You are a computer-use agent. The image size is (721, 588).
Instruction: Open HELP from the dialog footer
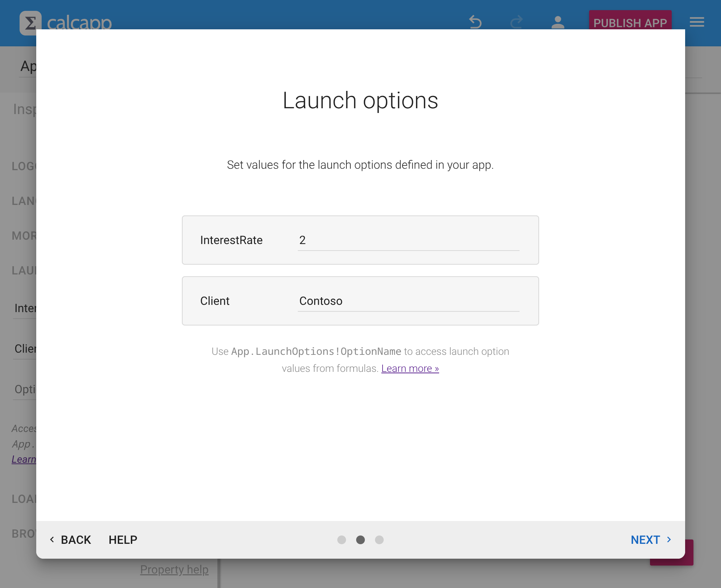122,539
